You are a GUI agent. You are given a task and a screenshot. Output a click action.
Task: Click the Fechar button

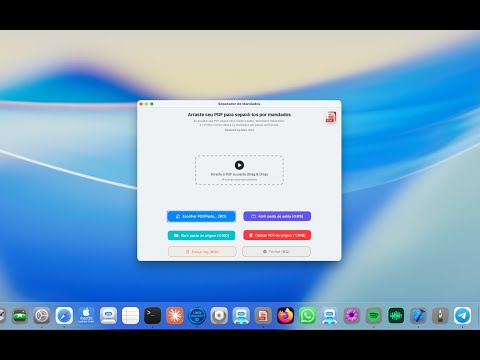276,252
